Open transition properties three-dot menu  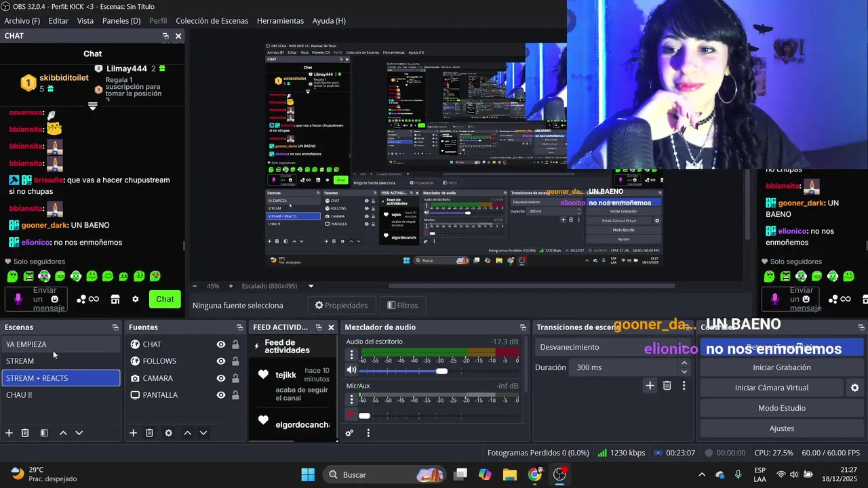click(684, 386)
